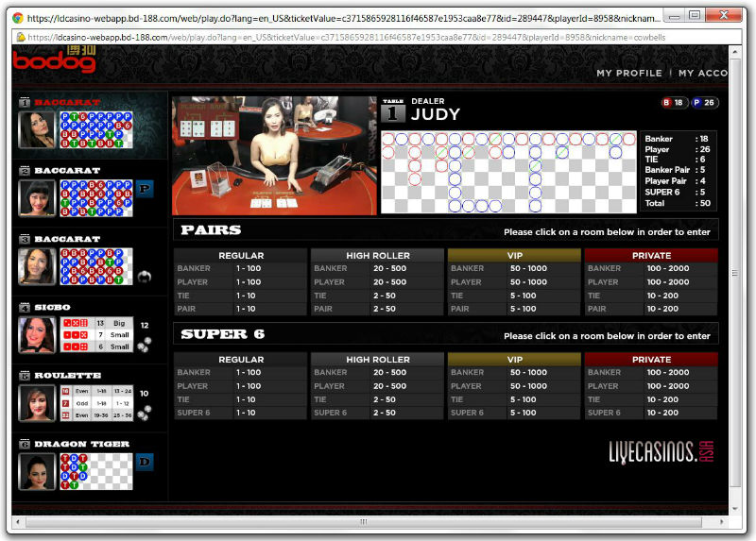Enter the Pairs VIP room
The width and height of the screenshot is (756, 541).
pyautogui.click(x=514, y=281)
